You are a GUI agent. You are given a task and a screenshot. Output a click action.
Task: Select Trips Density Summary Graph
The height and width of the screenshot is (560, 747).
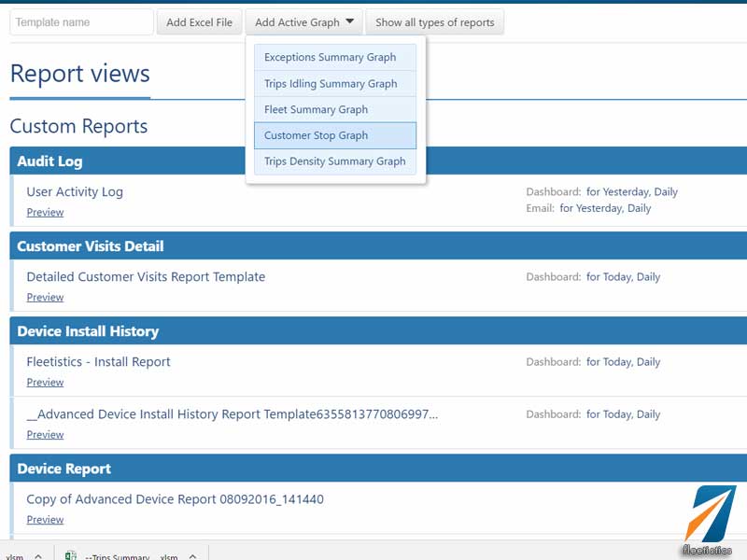click(x=335, y=161)
